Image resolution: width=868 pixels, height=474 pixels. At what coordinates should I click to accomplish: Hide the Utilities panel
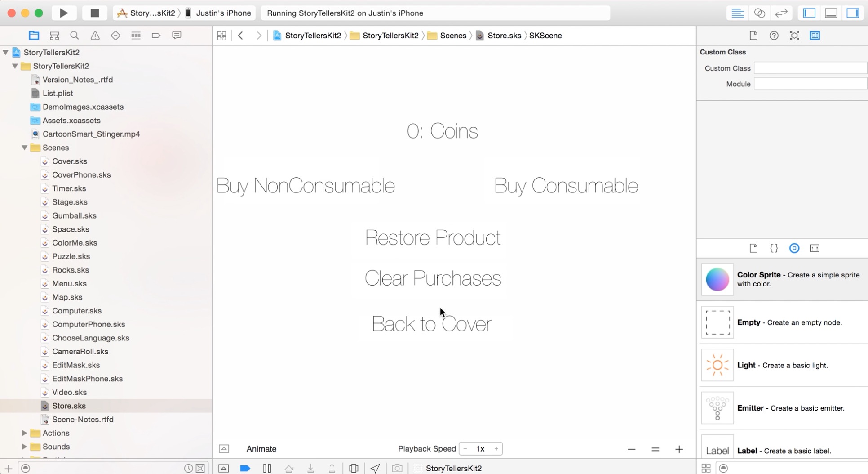(x=853, y=13)
